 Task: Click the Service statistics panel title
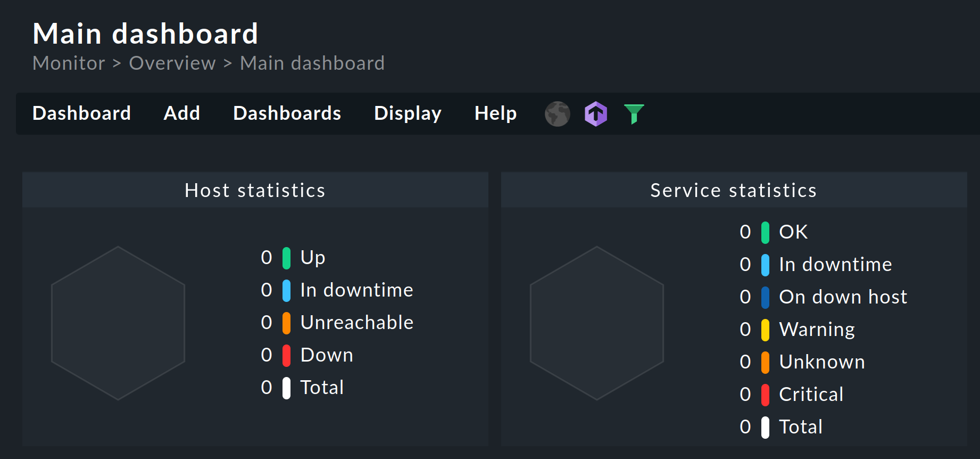click(x=734, y=190)
